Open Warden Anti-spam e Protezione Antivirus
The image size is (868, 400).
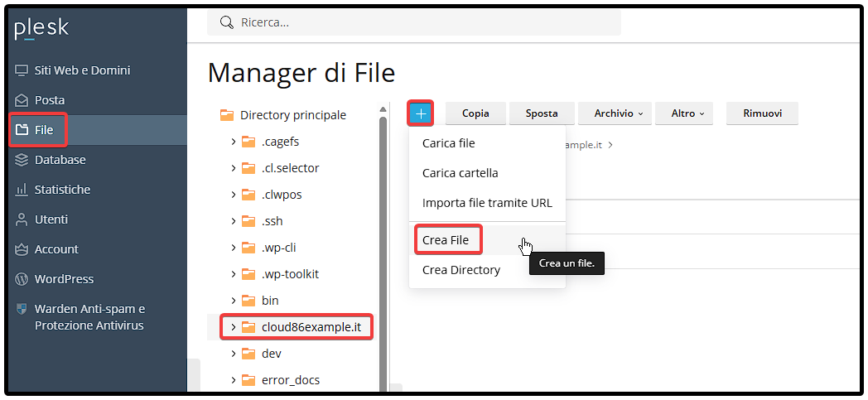click(x=89, y=317)
